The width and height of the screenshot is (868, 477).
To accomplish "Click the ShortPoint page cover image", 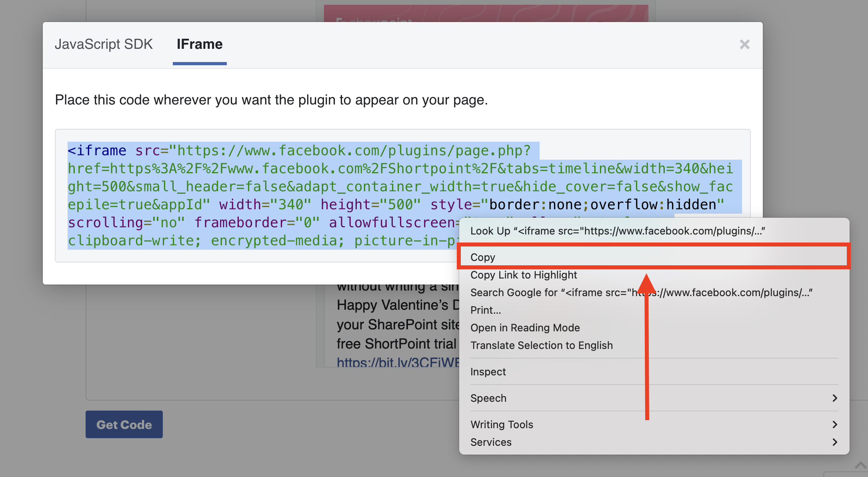I will [x=486, y=13].
